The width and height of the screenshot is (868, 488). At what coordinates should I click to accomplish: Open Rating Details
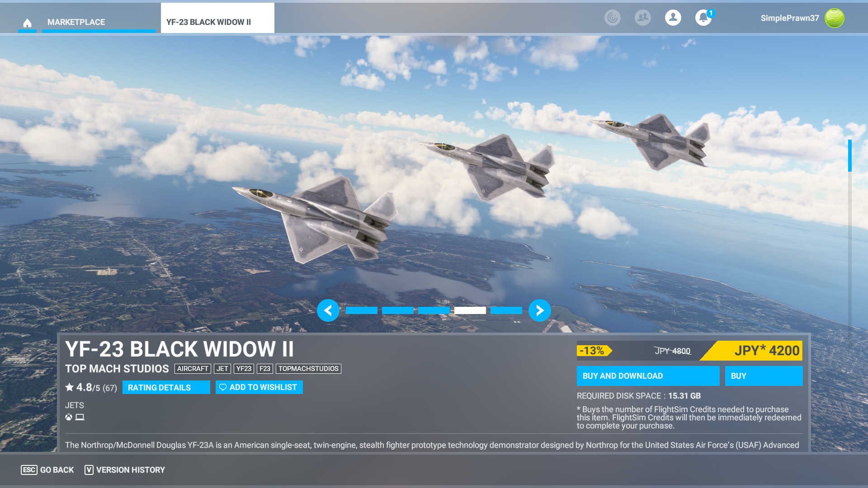166,387
